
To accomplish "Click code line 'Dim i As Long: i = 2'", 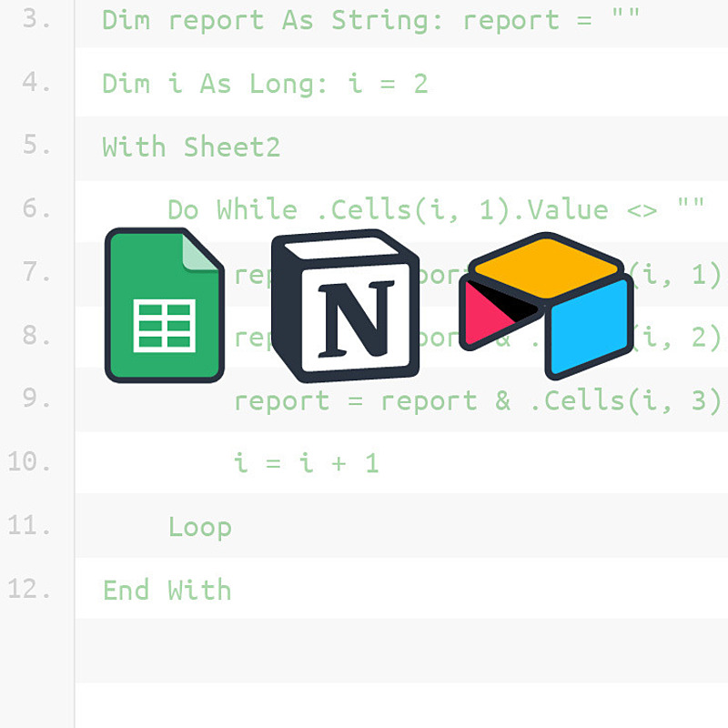I will click(265, 84).
